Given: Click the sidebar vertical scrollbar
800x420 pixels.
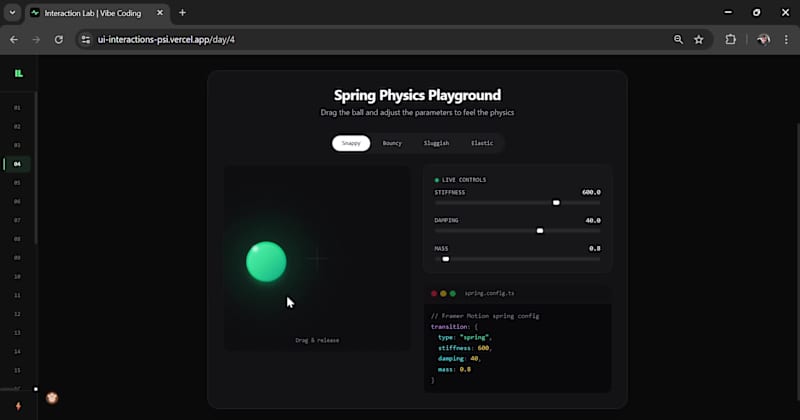Looking at the screenshot, I should (x=36, y=168).
